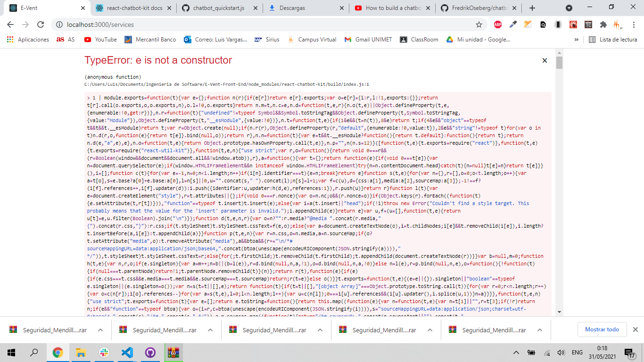Image resolution: width=644 pixels, height=362 pixels.
Task: Close the downloads bar
Action: pyautogui.click(x=636, y=329)
